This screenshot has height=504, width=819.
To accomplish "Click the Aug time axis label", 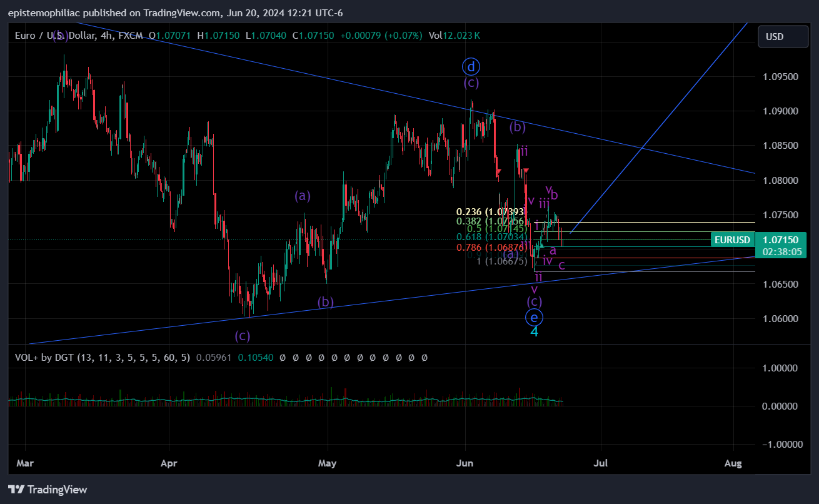I will pyautogui.click(x=733, y=463).
